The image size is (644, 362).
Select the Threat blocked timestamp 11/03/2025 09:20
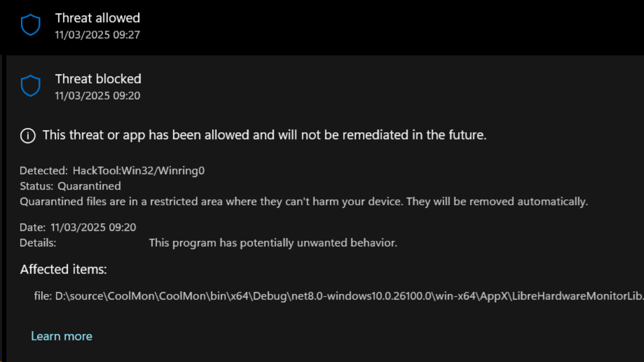coord(98,96)
